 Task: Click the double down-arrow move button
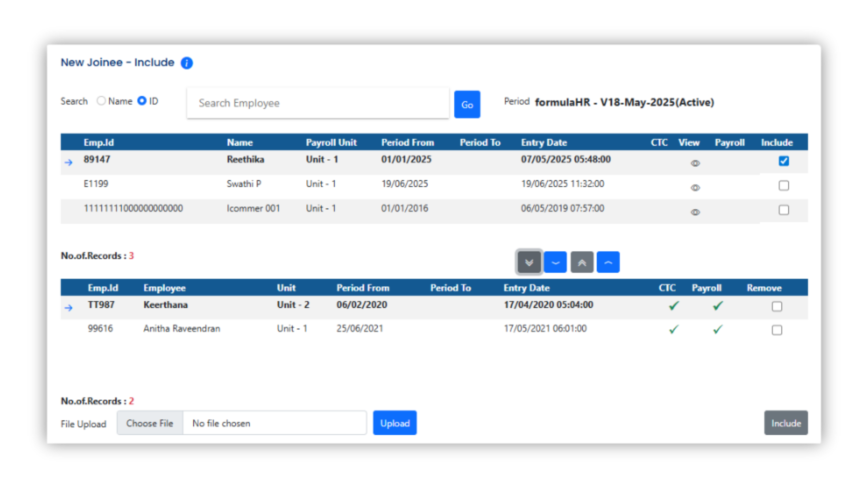(x=529, y=262)
